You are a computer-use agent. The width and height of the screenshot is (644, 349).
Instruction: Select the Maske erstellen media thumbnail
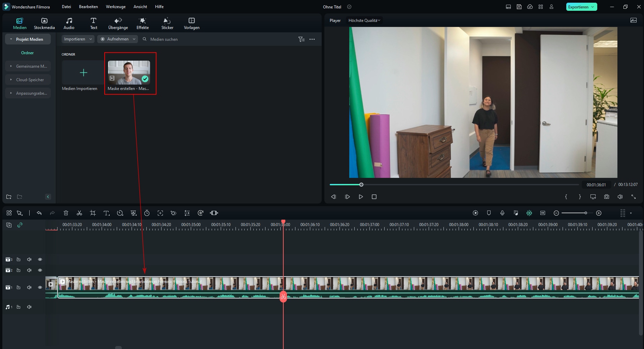[129, 72]
